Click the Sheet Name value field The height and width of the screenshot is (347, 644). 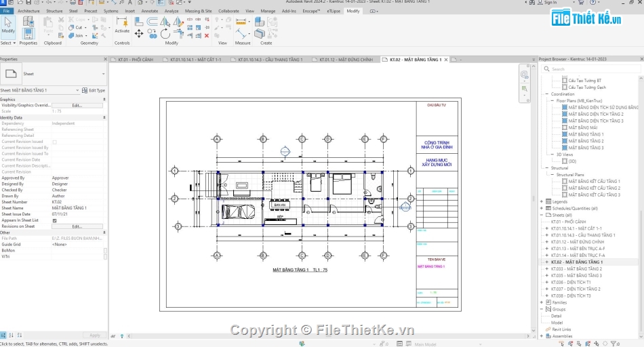(x=77, y=208)
